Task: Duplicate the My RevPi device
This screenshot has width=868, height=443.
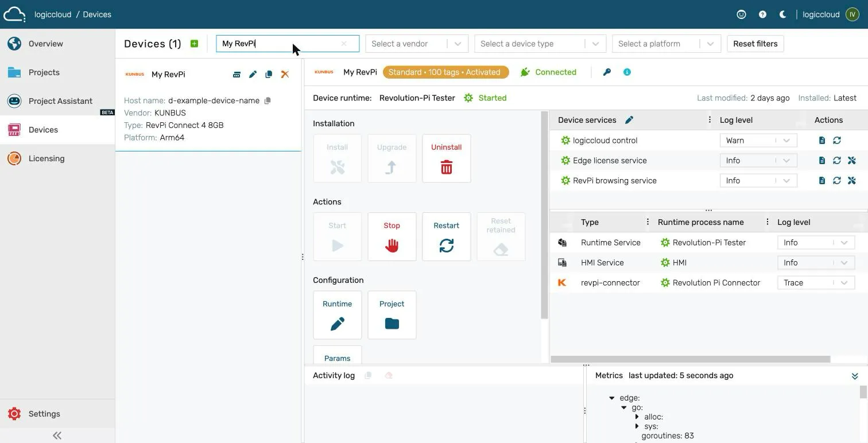Action: [269, 75]
